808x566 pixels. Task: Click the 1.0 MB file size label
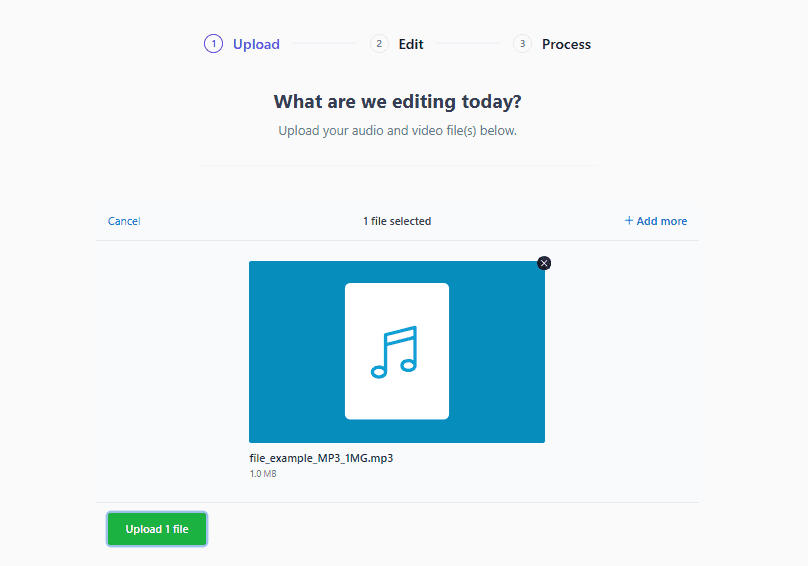click(x=263, y=474)
